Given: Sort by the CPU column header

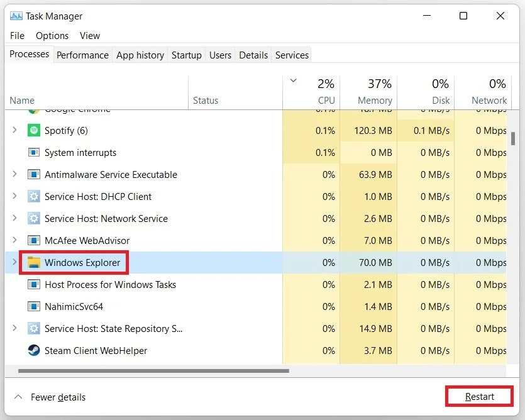Looking at the screenshot, I should coord(311,93).
